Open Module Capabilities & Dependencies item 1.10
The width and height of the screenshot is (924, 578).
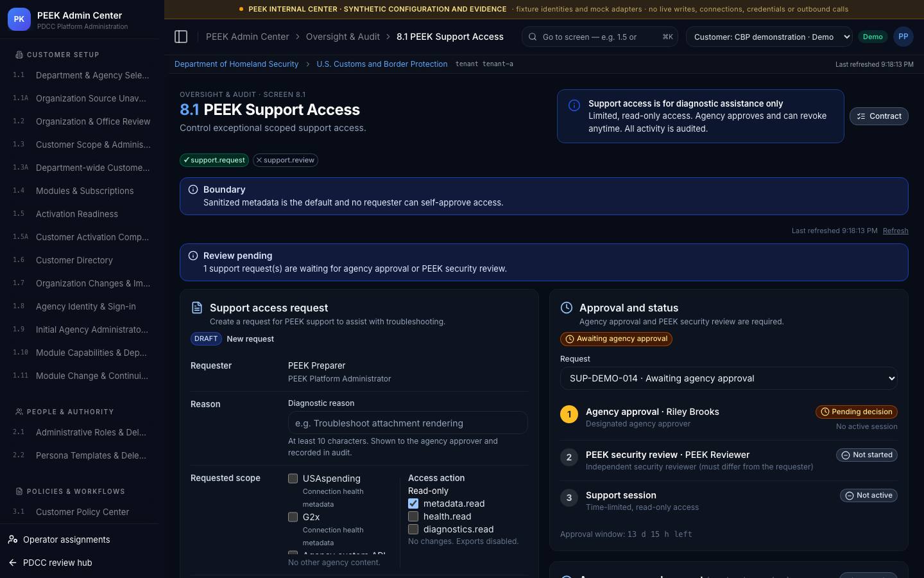tap(81, 353)
